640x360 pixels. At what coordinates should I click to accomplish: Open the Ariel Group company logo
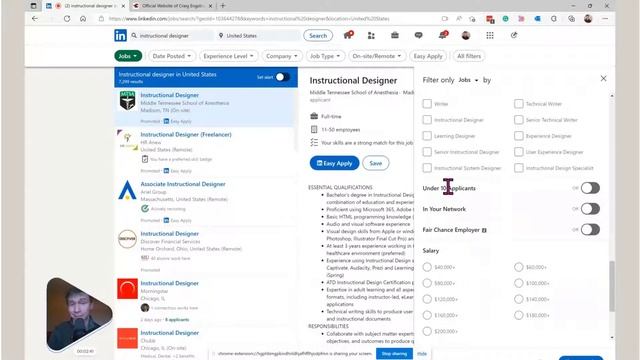coord(127,190)
